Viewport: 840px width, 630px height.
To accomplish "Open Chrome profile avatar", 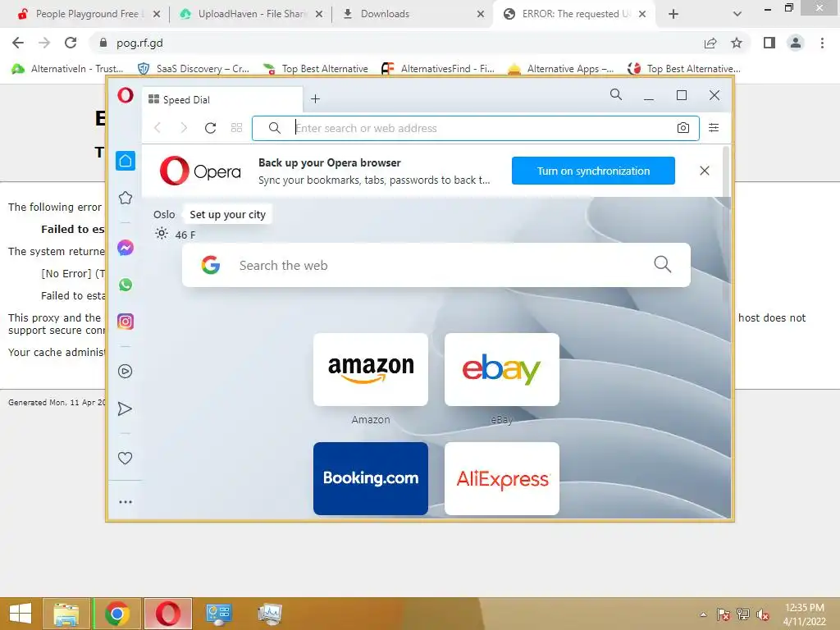I will pyautogui.click(x=796, y=43).
